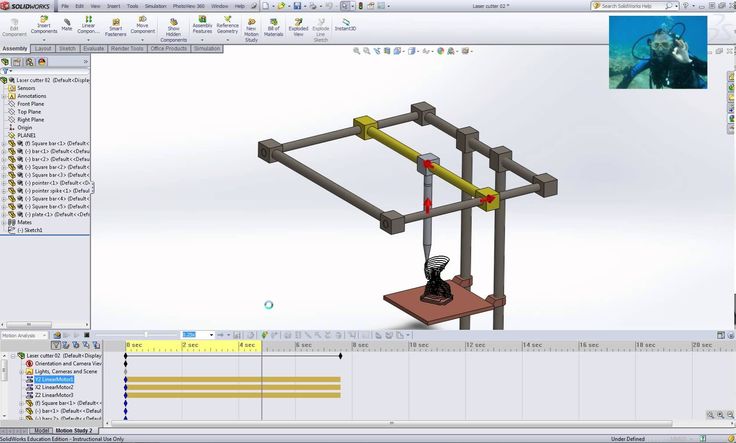Switch to the Evaluate tab
736x443 pixels.
pos(93,48)
